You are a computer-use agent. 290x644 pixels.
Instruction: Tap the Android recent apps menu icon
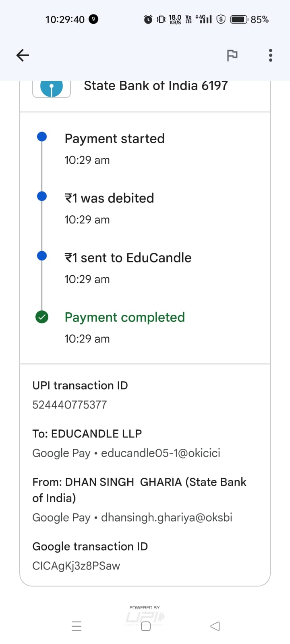coord(77,626)
